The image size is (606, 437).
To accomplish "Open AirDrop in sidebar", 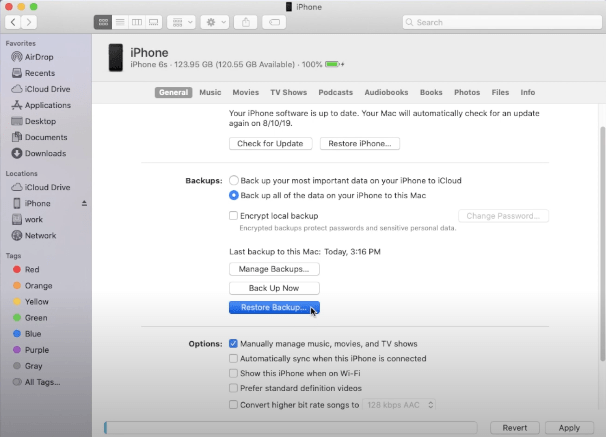I will tap(32, 57).
